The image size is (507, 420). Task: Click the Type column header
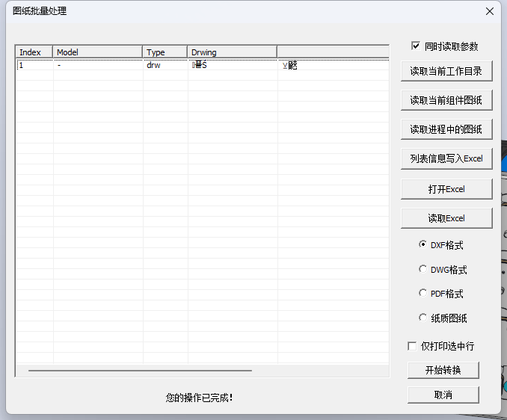(165, 52)
